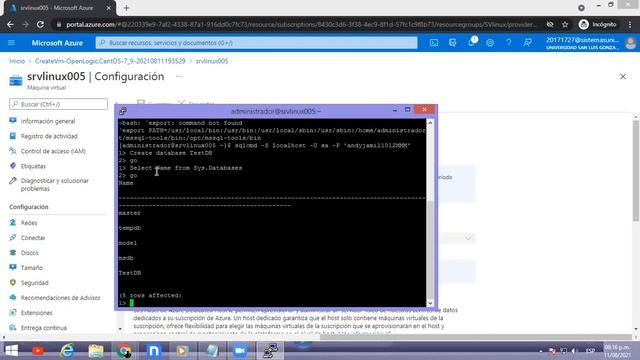Open Etiquetas menu item
Viewport: 640px width, 360px height.
[x=33, y=167]
